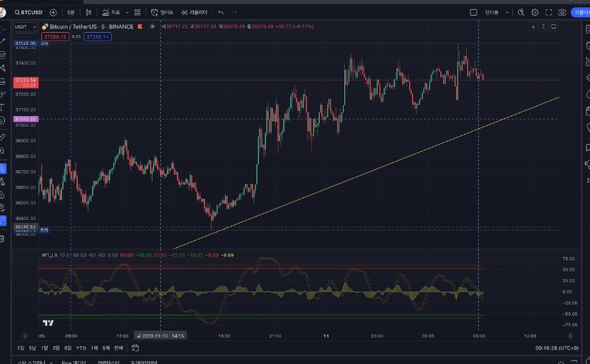Open the candlestick chart style icon
Screen dimensions: 590x364
pos(88,12)
